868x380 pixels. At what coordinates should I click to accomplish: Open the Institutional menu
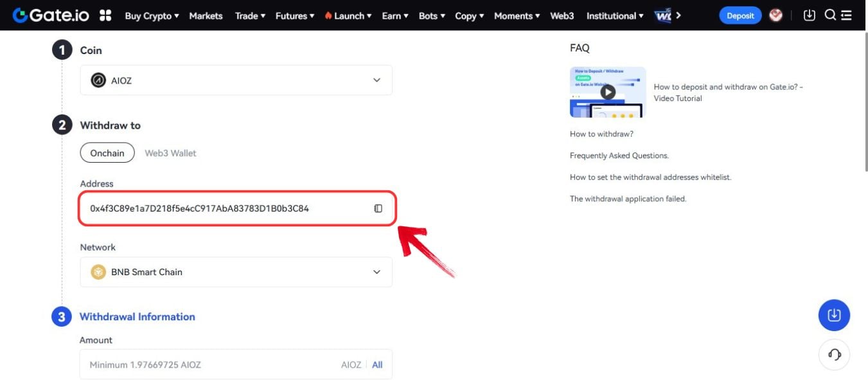tap(616, 15)
